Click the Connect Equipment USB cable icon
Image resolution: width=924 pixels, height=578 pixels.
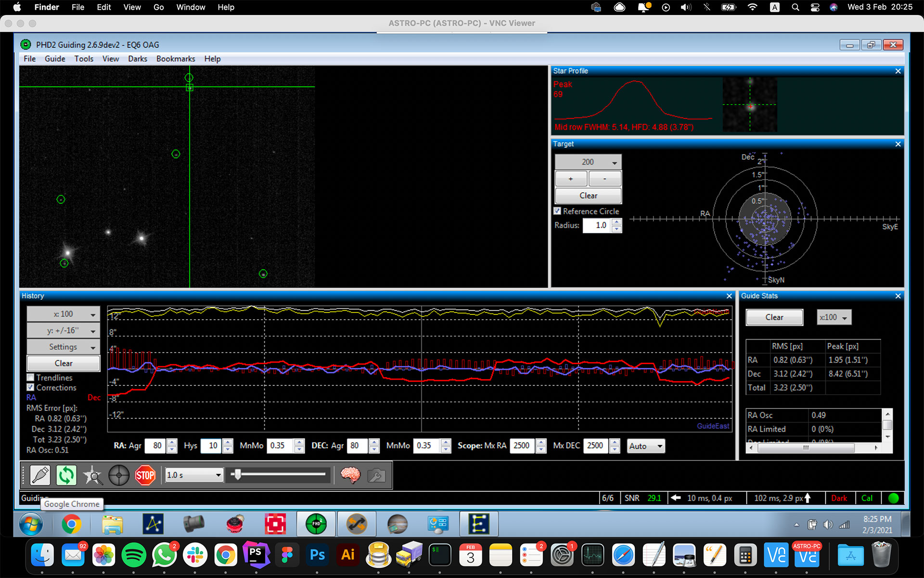pyautogui.click(x=40, y=475)
